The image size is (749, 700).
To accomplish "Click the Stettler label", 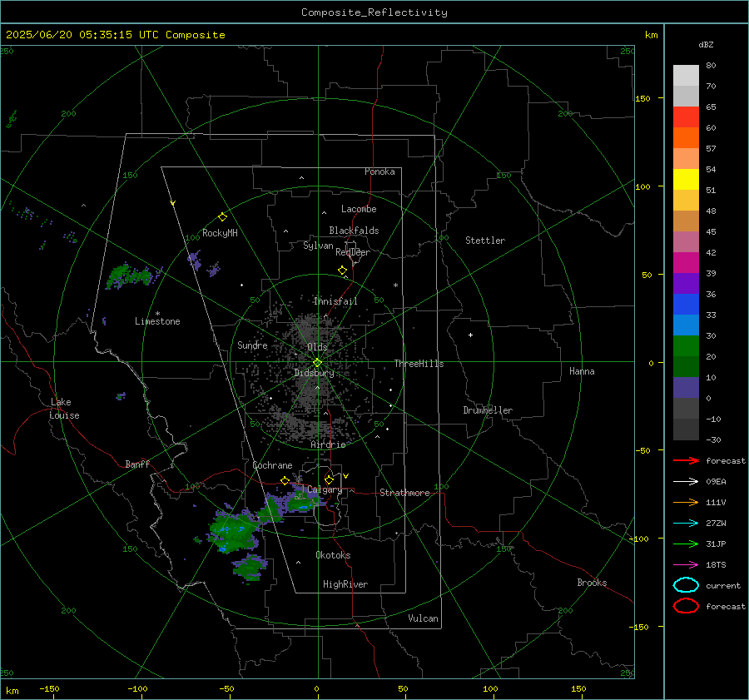I will coord(485,241).
